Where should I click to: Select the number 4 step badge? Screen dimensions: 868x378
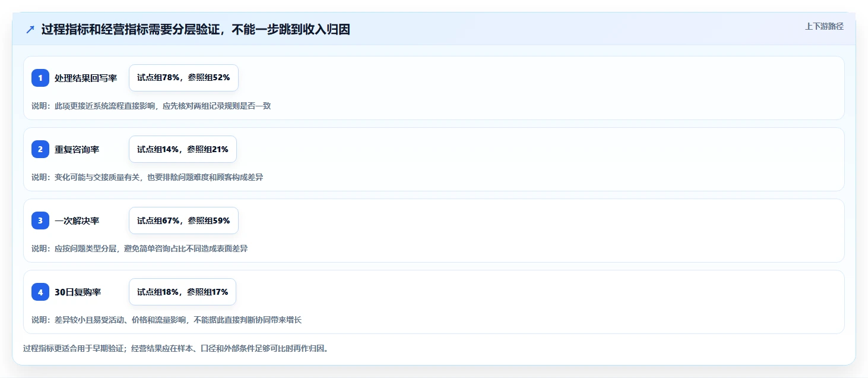tap(40, 292)
